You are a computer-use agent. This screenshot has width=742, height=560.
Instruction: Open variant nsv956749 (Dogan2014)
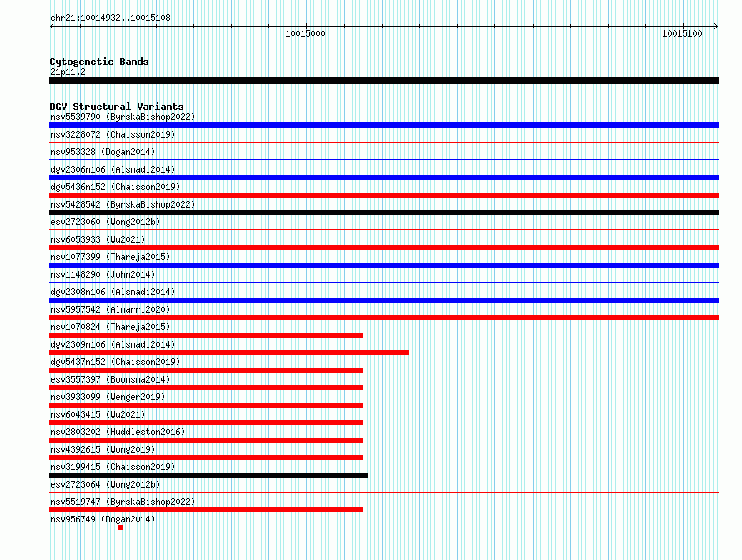(103, 519)
